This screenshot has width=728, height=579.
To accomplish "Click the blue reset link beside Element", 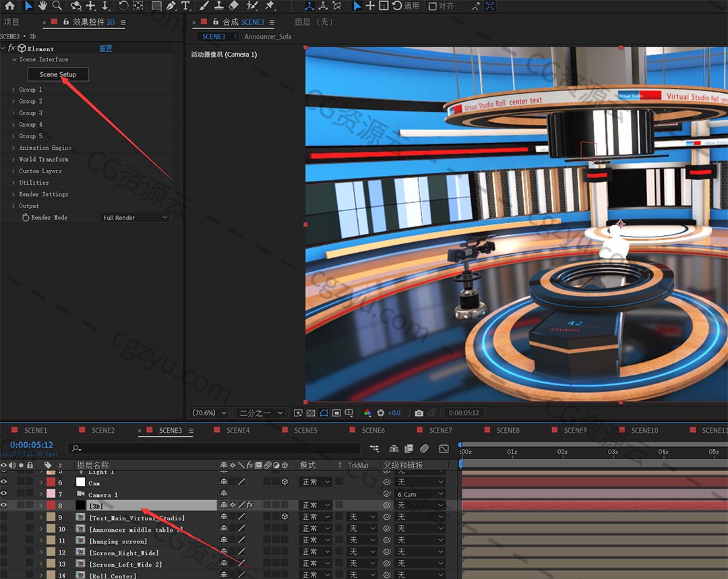I will click(106, 49).
